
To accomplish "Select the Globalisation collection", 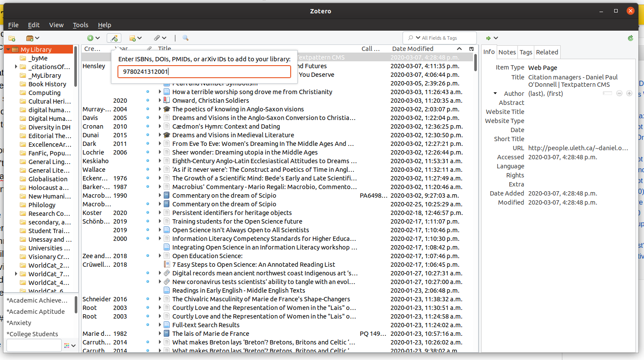I will click(x=48, y=179).
